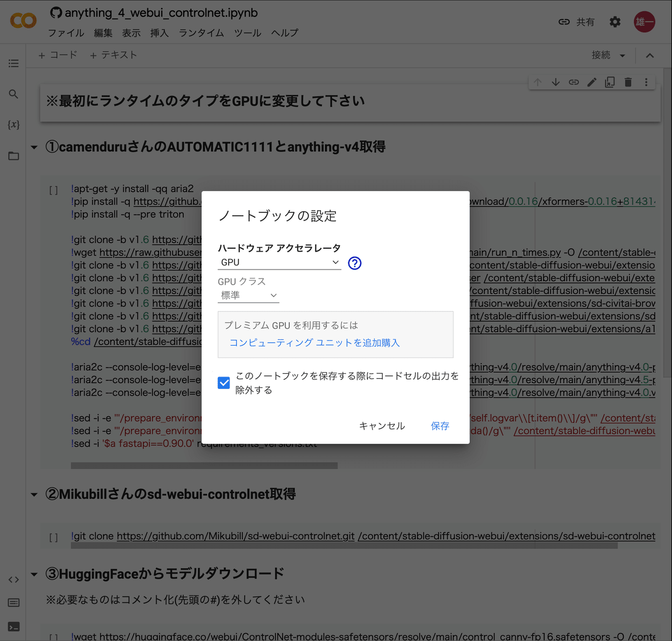Move cell down with arrow icon
672x641 pixels.
[x=556, y=82]
